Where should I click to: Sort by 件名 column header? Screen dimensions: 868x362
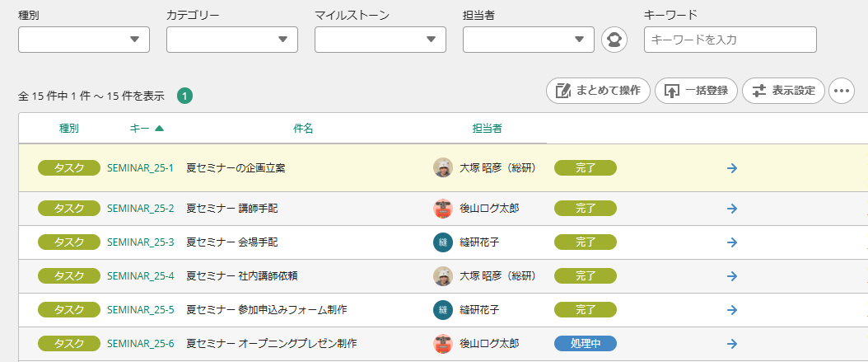[x=303, y=129]
